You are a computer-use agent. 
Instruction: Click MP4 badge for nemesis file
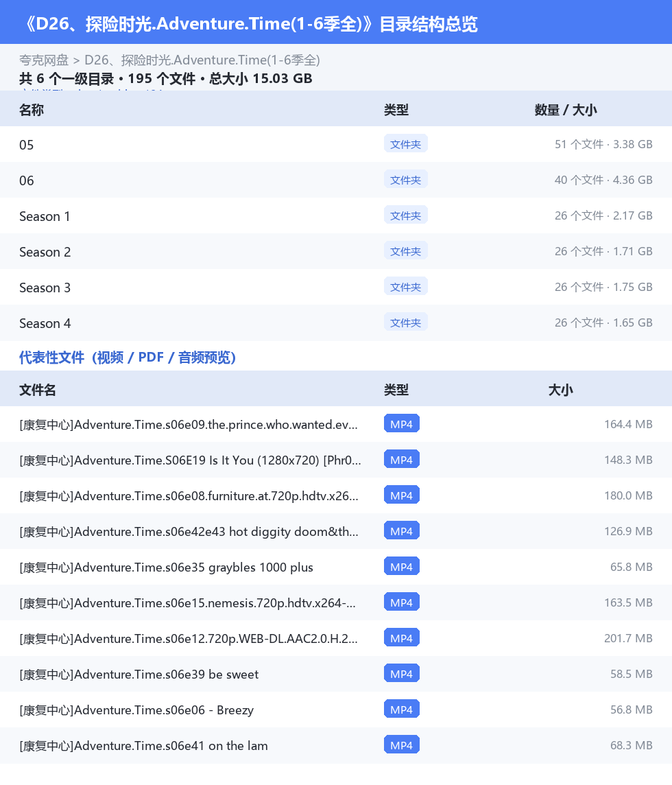(x=401, y=602)
